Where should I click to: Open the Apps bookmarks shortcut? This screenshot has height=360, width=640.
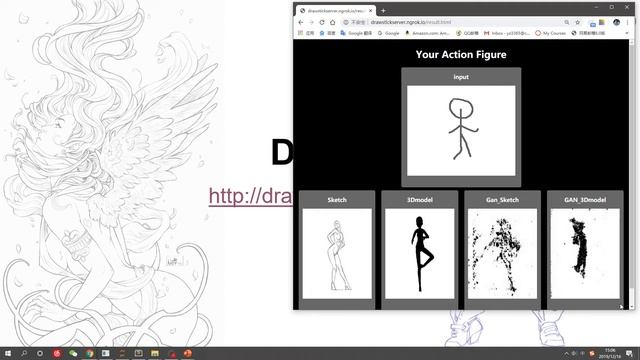click(306, 33)
